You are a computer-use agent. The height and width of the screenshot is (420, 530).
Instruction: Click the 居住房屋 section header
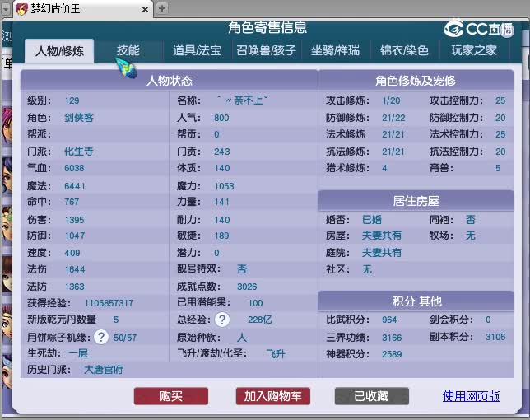click(416, 201)
